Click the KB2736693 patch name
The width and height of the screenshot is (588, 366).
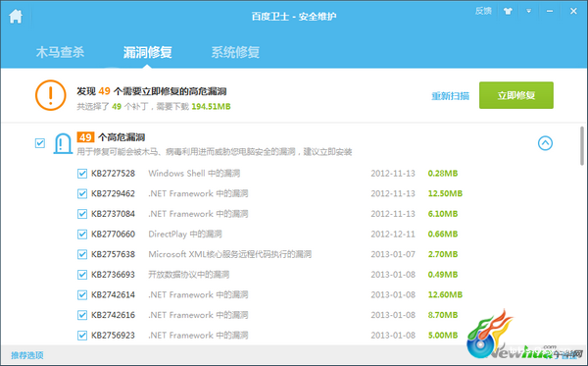point(114,275)
